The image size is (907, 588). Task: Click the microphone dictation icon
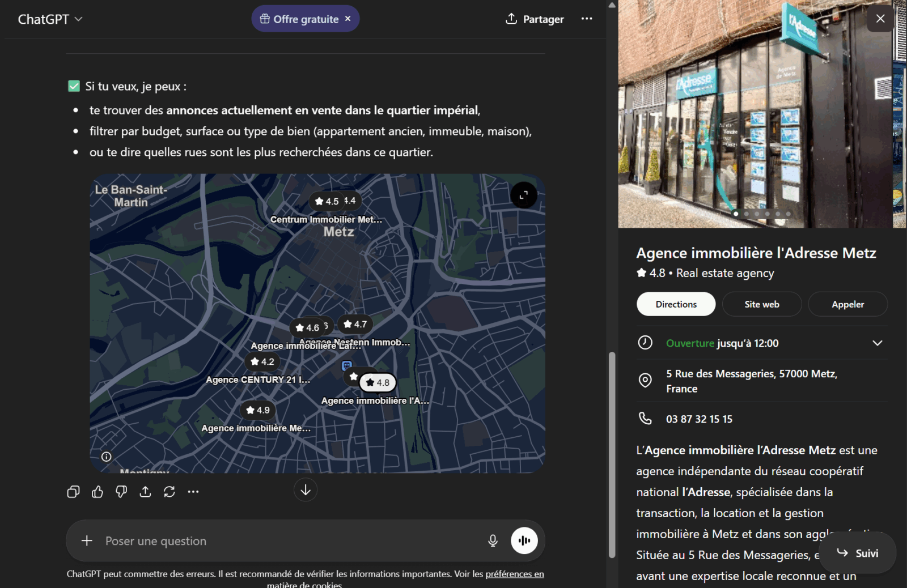click(493, 541)
